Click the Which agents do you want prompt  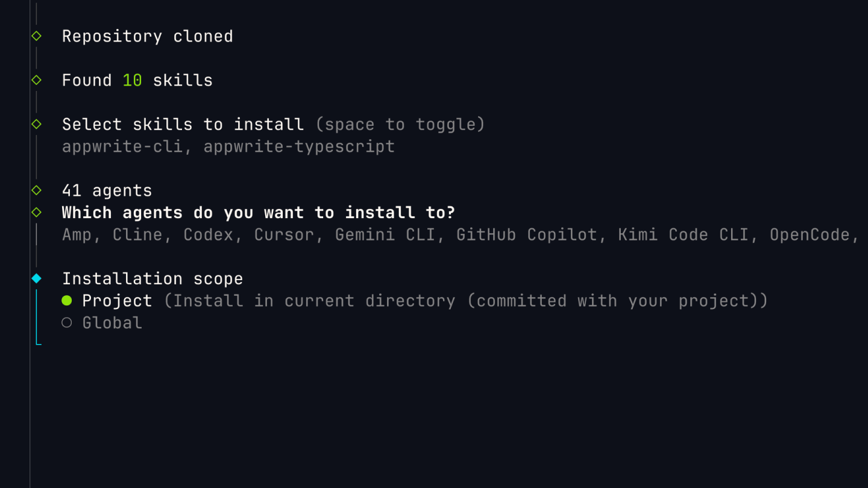[258, 212]
